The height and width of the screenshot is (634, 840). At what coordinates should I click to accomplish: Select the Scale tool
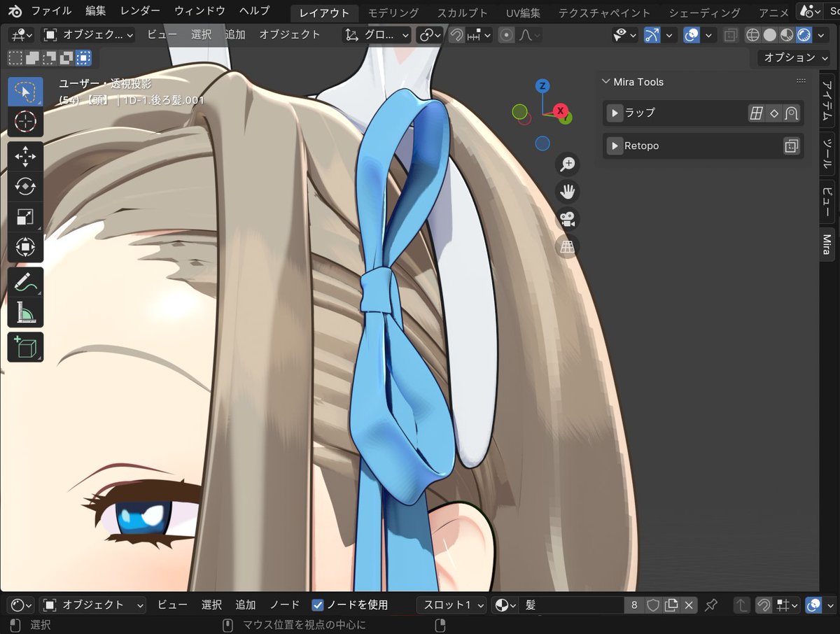pos(25,217)
